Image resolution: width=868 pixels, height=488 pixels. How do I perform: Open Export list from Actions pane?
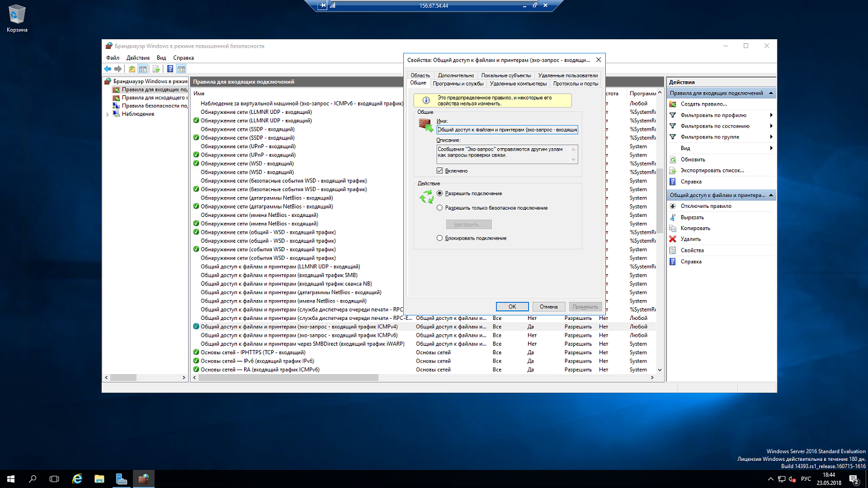coord(712,170)
